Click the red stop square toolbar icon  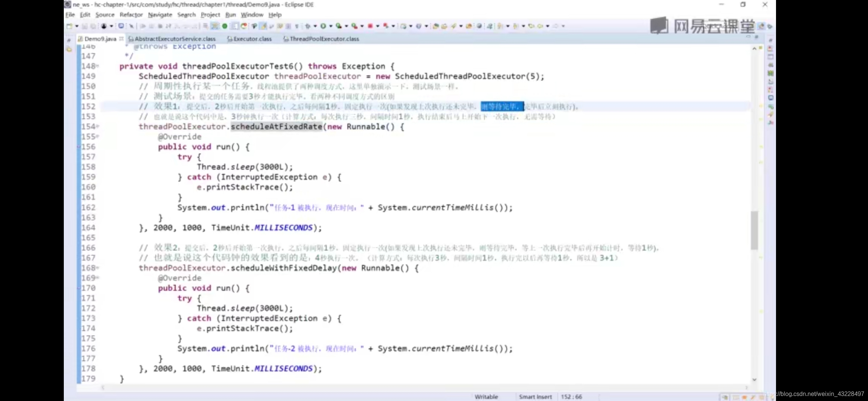pos(370,26)
